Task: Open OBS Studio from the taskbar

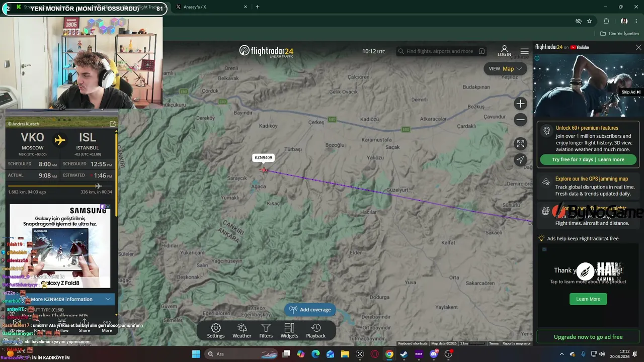Action: pyautogui.click(x=448, y=354)
